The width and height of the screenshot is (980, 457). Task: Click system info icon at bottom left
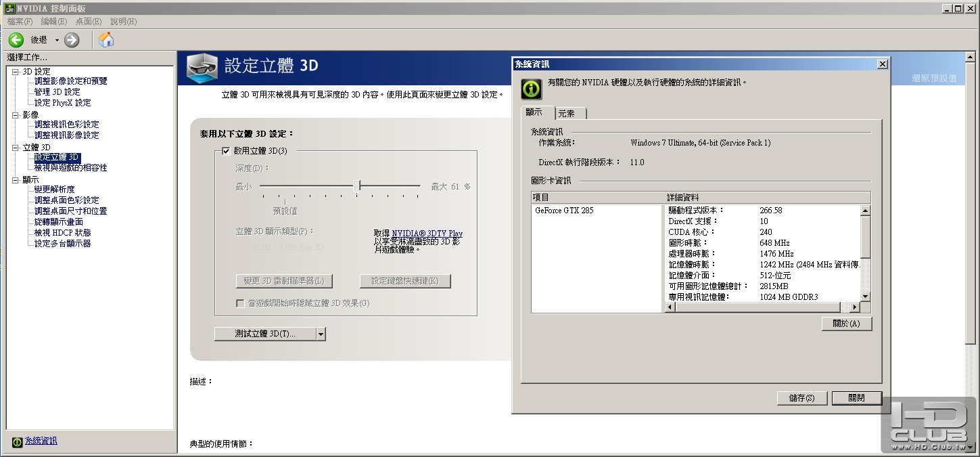[17, 441]
